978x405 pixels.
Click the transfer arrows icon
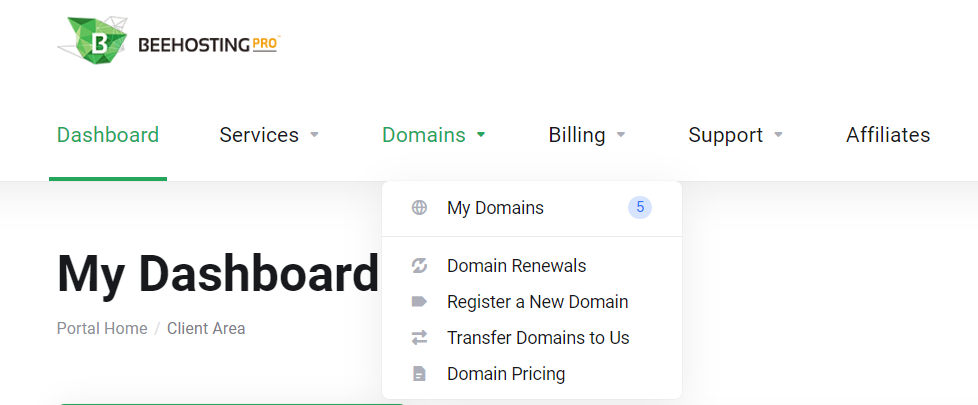tap(419, 338)
